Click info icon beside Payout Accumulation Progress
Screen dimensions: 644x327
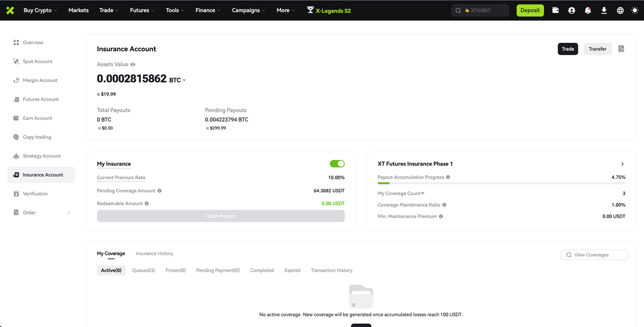click(448, 177)
